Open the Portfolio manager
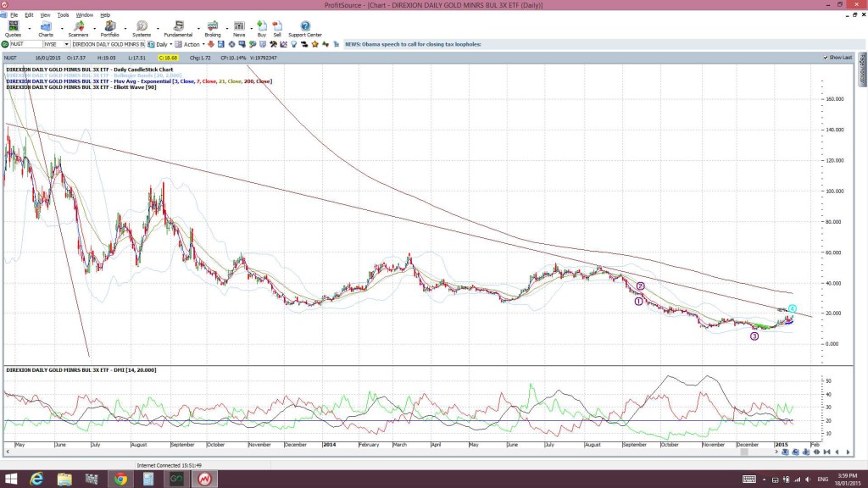Image resolution: width=868 pixels, height=488 pixels. click(109, 29)
